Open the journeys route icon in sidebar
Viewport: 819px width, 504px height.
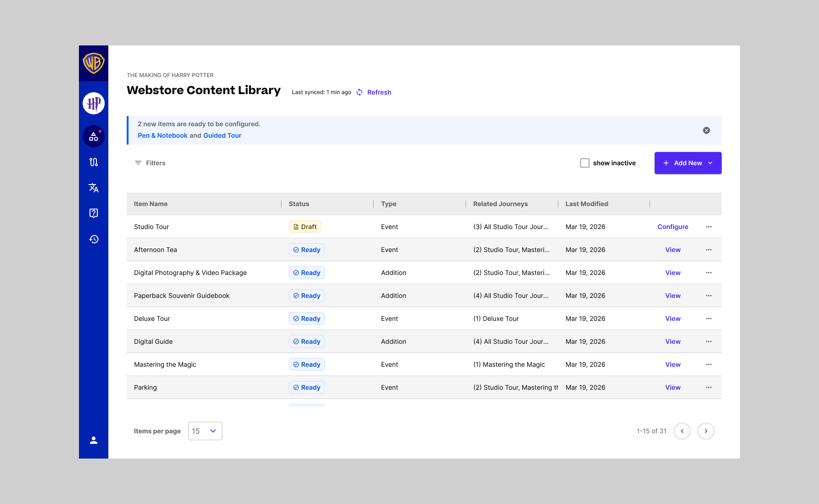pos(94,162)
